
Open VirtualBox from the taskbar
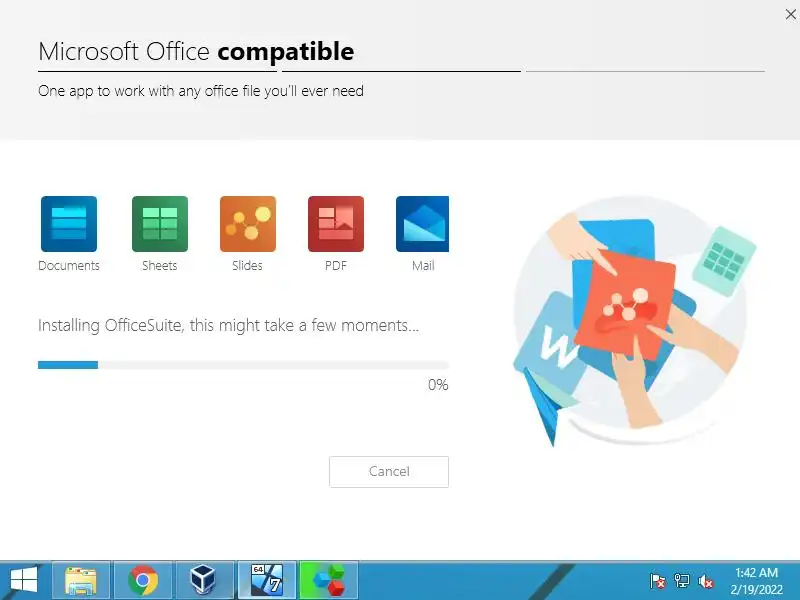(x=205, y=581)
